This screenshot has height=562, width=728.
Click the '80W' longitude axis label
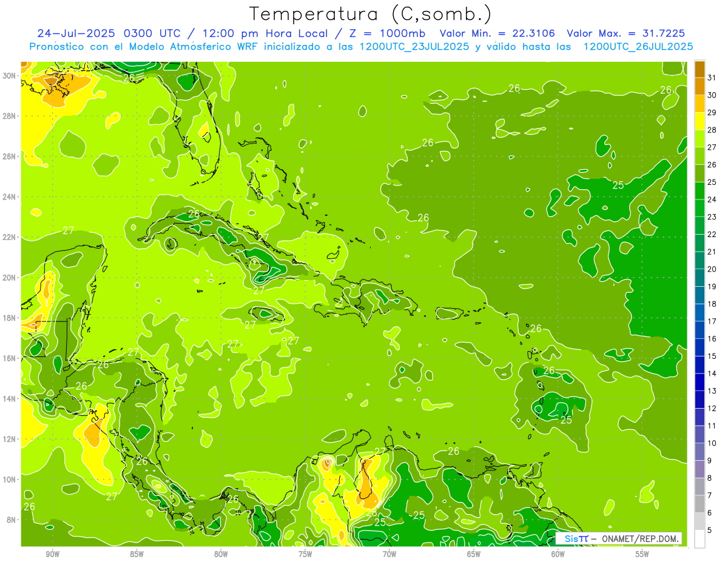coord(221,554)
